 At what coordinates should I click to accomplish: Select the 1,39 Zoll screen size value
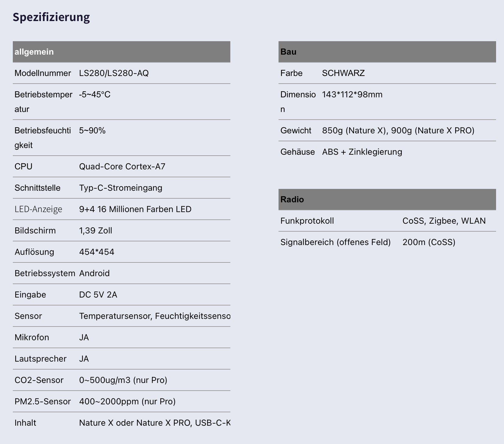pyautogui.click(x=95, y=231)
